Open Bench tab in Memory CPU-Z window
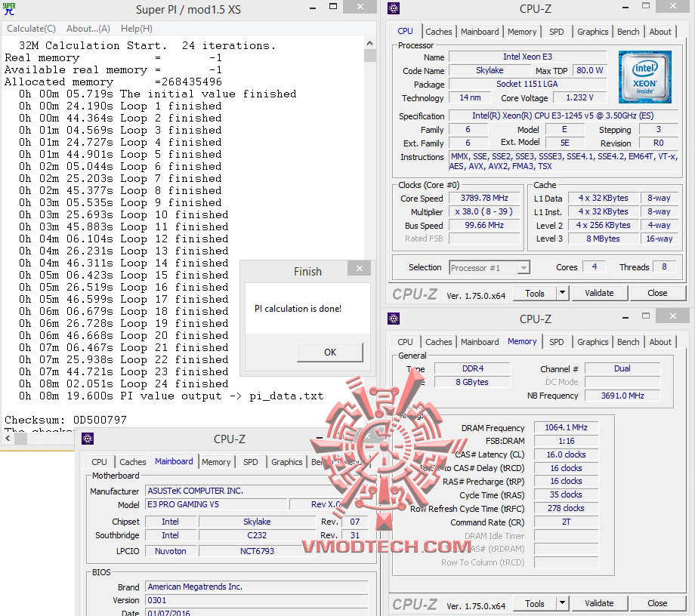This screenshot has height=616, width=695. (628, 342)
